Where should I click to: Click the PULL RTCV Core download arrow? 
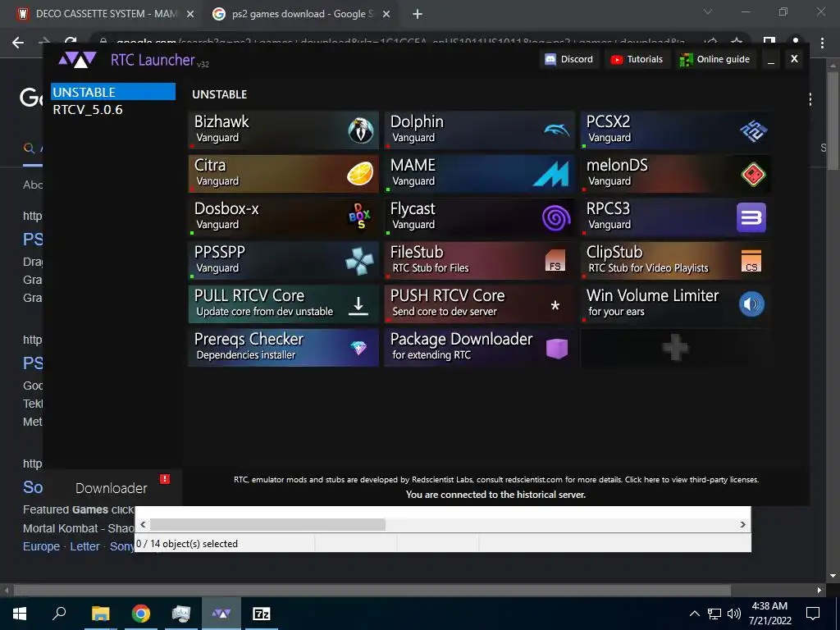tap(358, 305)
